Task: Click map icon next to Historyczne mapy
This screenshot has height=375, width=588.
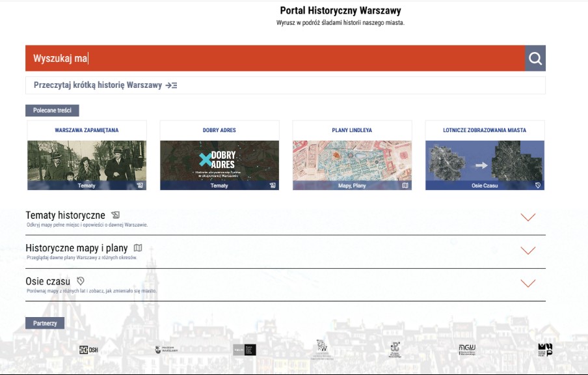Action: [x=138, y=248]
